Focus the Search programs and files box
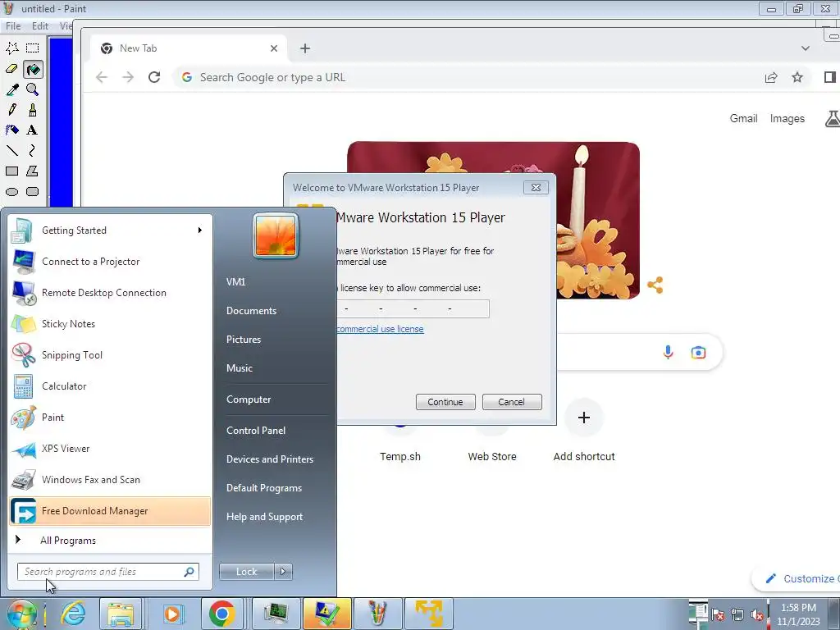This screenshot has width=840, height=630. (x=108, y=572)
